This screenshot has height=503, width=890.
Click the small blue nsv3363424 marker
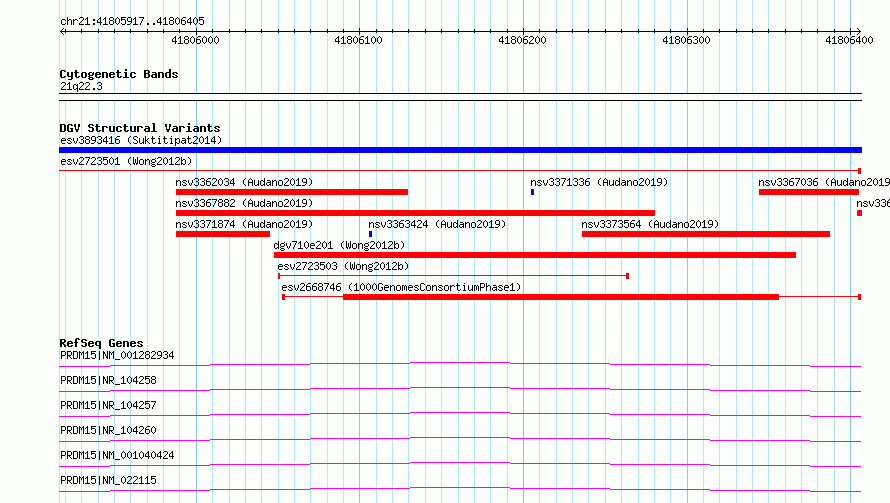(371, 234)
